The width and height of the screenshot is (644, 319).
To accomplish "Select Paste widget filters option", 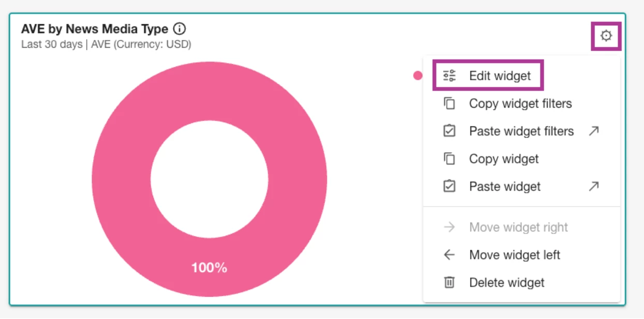I will (x=521, y=131).
